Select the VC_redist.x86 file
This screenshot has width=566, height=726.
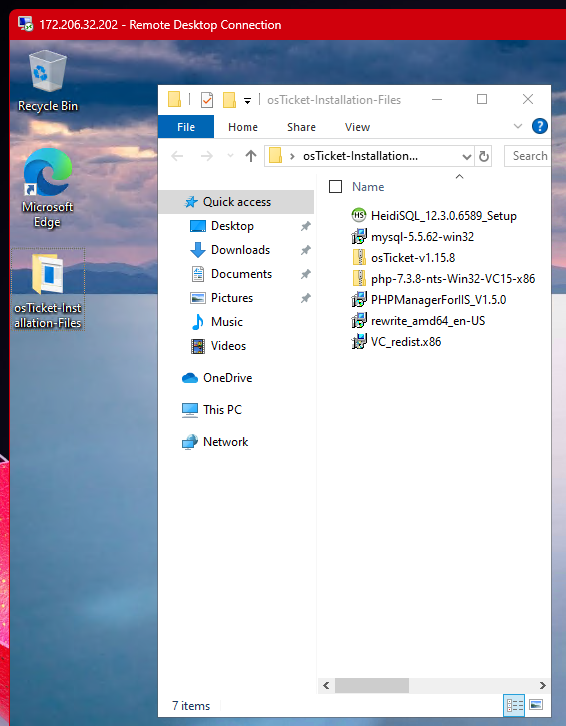406,342
